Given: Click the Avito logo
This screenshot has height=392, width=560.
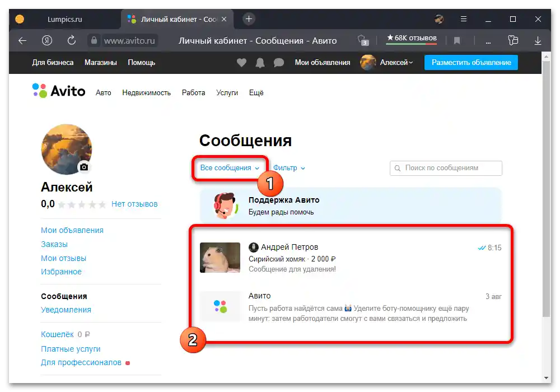Looking at the screenshot, I should 59,91.
